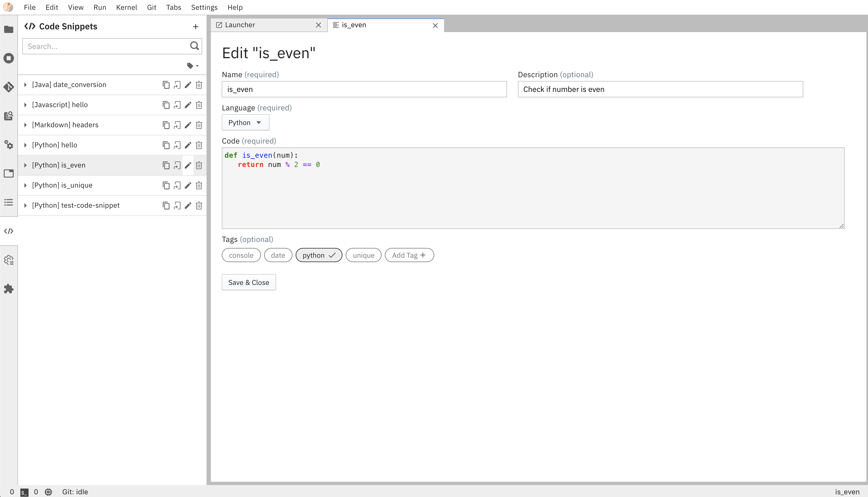Click the Git: idle status text
This screenshot has height=497, width=868.
point(75,492)
